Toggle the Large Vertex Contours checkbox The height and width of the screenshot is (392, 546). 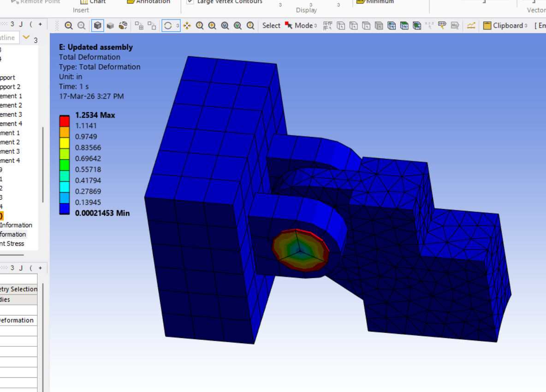(x=190, y=2)
